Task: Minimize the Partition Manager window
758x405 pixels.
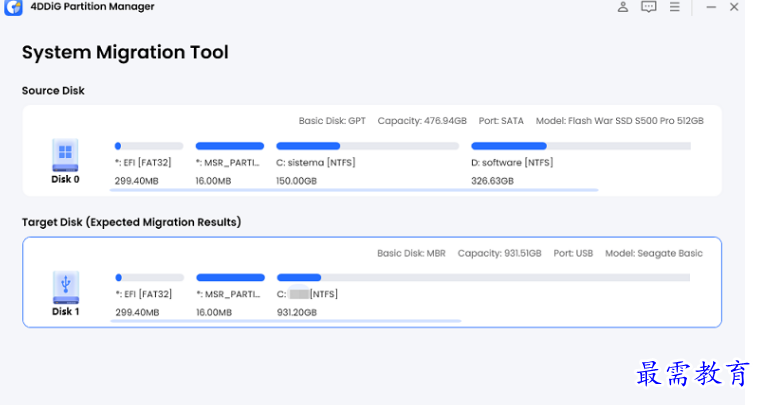Action: [711, 7]
